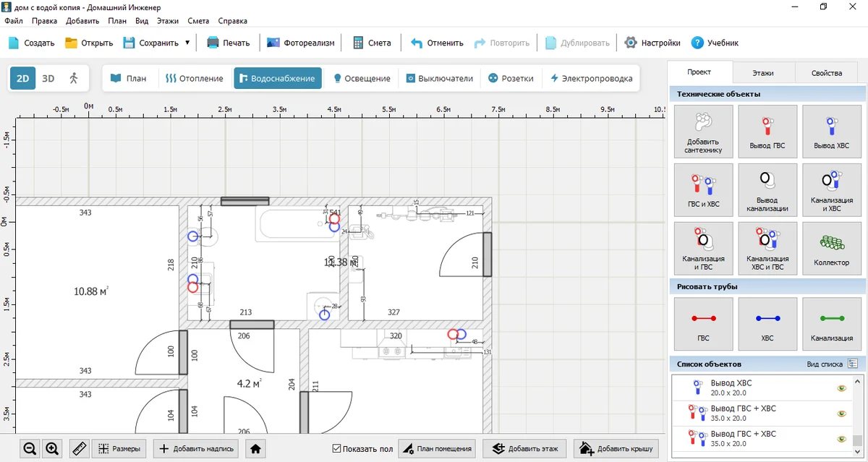The height and width of the screenshot is (462, 868).
Task: Open the Вид menu
Action: (142, 21)
